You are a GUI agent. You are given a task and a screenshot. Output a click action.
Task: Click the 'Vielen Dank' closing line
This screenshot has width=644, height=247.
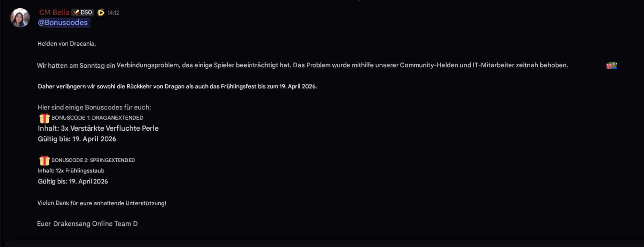[x=102, y=203]
